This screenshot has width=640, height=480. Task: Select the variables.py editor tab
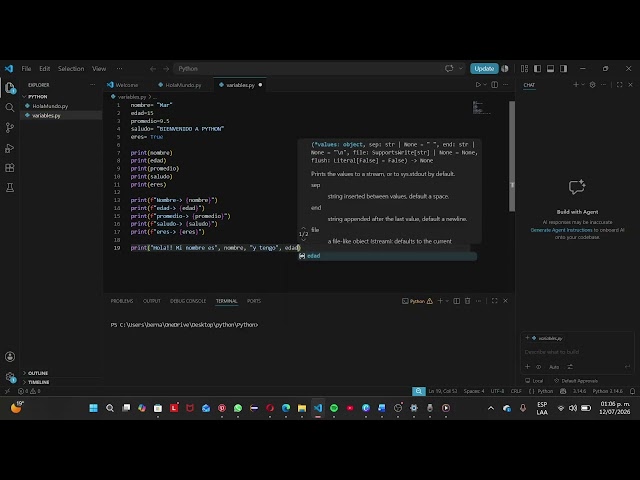(240, 85)
